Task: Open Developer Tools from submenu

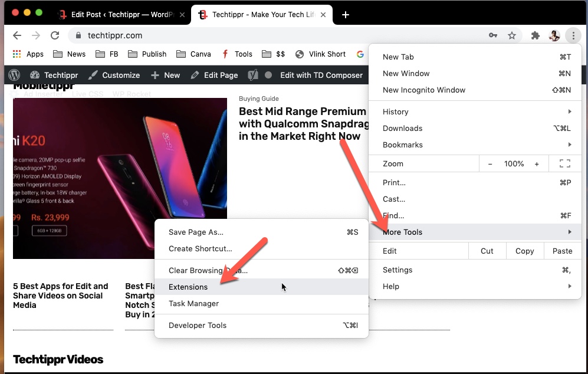Action: point(261,325)
